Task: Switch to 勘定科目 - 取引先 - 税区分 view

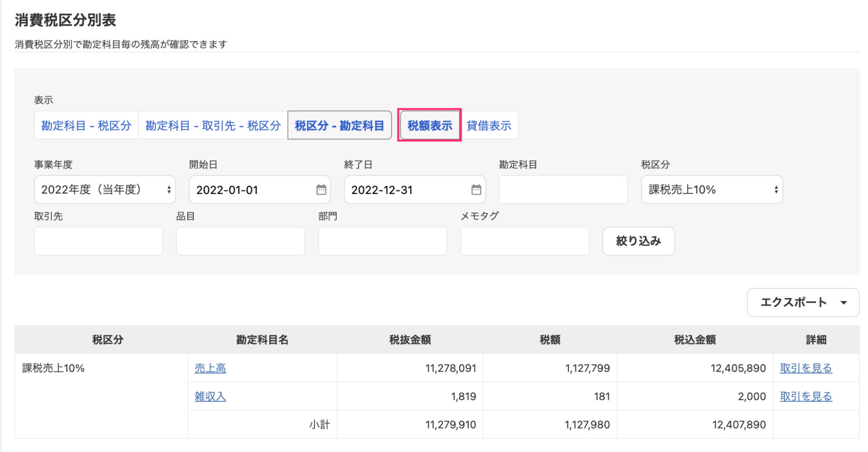Action: (x=213, y=125)
